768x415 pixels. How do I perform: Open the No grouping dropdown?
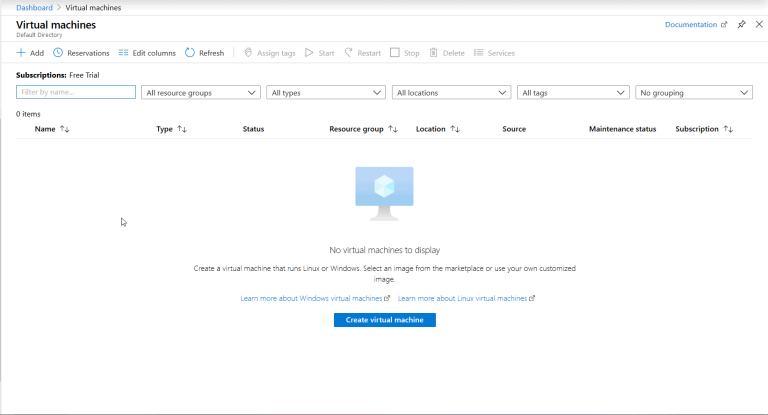click(694, 93)
